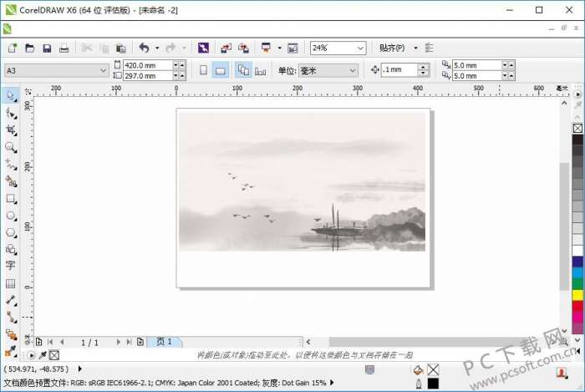
Task: Select the Polygon tool
Action: pyautogui.click(x=11, y=232)
